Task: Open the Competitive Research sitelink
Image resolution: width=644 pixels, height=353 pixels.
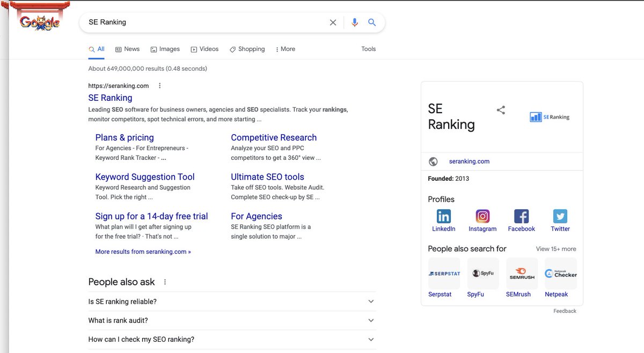Action: (274, 137)
